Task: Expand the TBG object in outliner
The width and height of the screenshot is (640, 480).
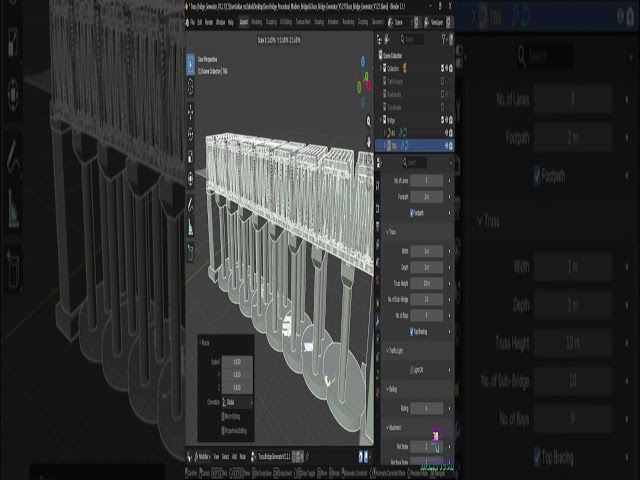Action: pyautogui.click(x=384, y=145)
